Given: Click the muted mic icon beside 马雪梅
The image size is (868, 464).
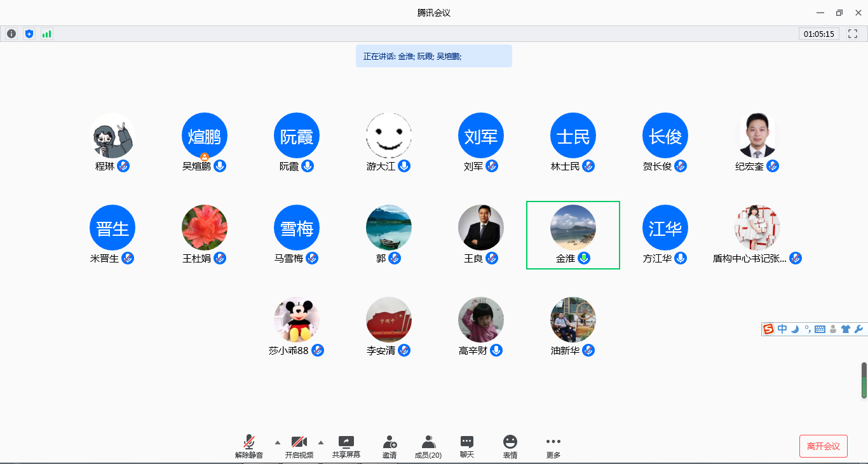Looking at the screenshot, I should [312, 258].
